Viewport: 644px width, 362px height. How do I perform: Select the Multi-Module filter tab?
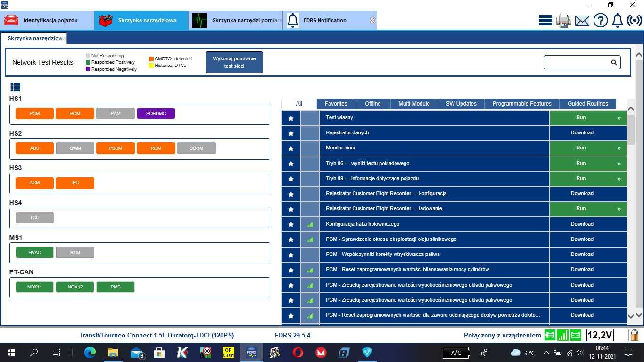(414, 104)
